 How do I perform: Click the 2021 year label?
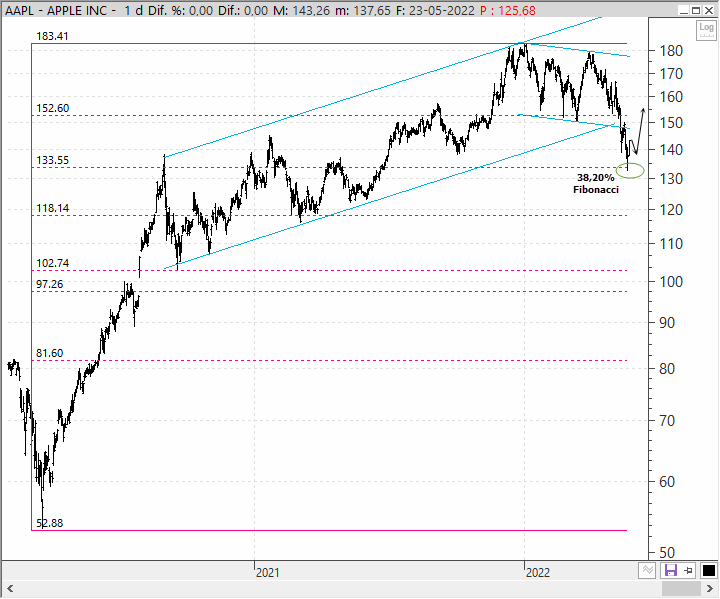click(267, 573)
